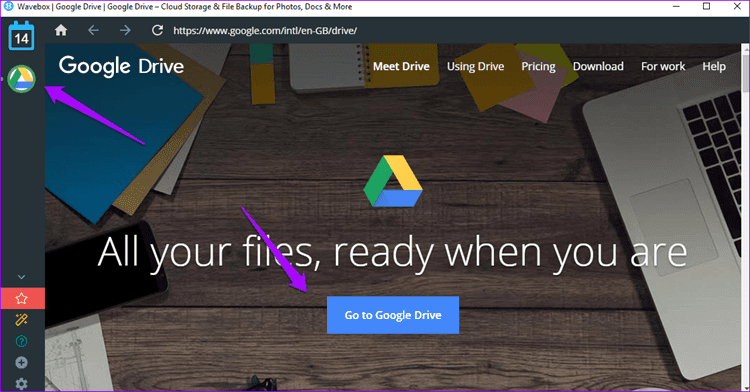Open the red star Wavebox Pro icon
750x392 pixels.
pos(22,298)
